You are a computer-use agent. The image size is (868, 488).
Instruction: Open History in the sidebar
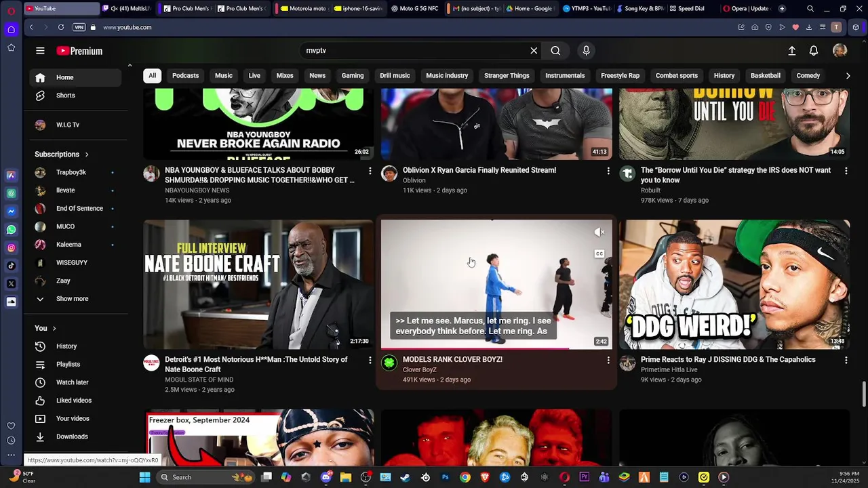(75, 346)
